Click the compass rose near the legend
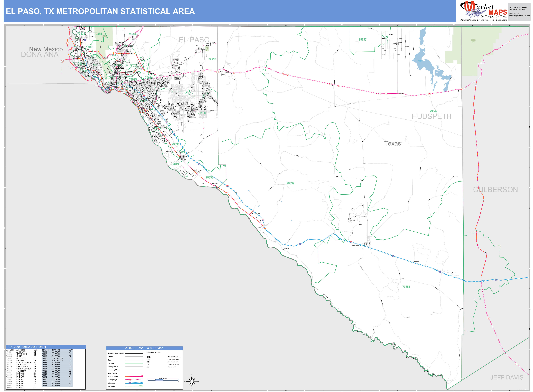Viewport: 533px width, 392px height. coord(192,381)
